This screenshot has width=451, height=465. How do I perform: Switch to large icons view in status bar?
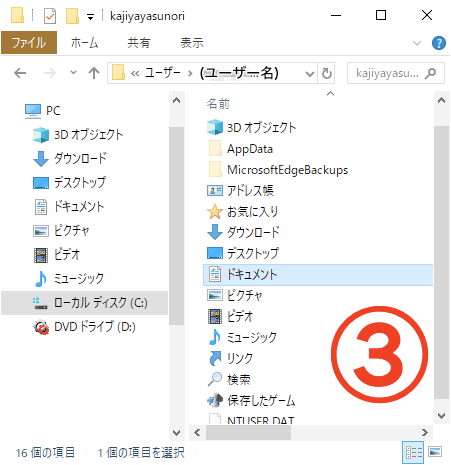(x=435, y=453)
